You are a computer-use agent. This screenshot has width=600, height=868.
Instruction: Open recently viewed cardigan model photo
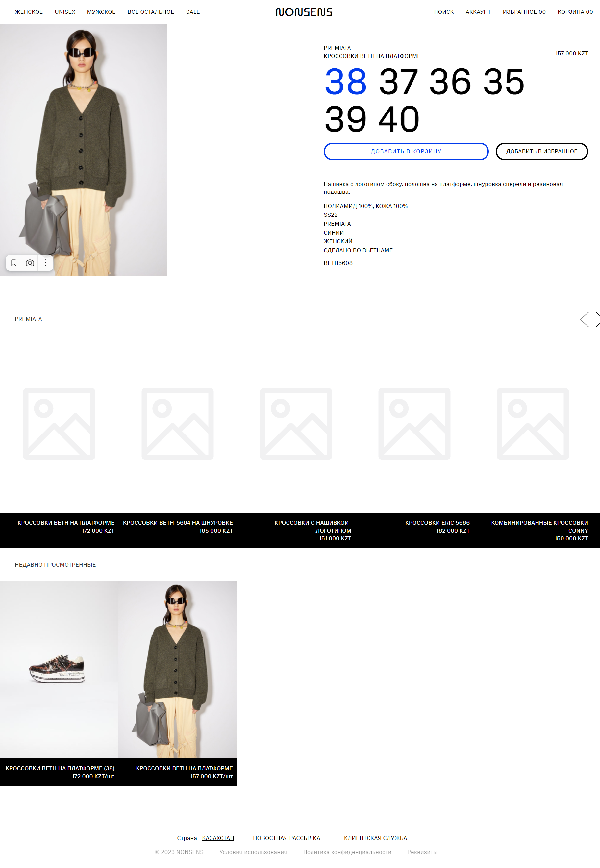coord(177,670)
